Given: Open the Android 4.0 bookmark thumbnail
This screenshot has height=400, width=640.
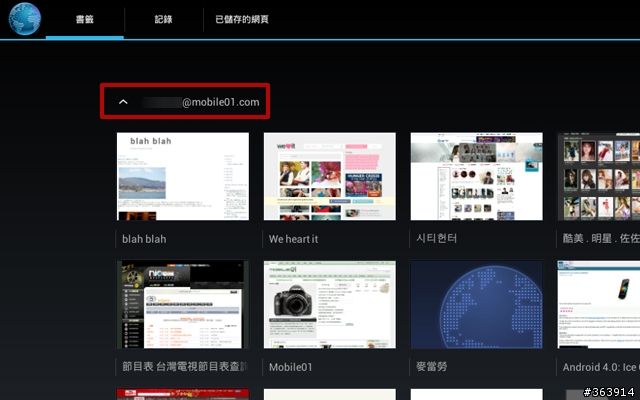Looking at the screenshot, I should coord(599,304).
